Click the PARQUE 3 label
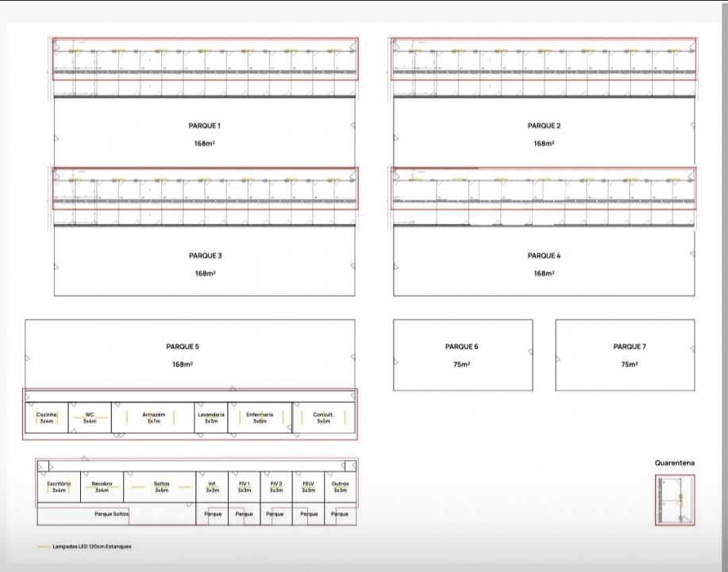 [205, 256]
